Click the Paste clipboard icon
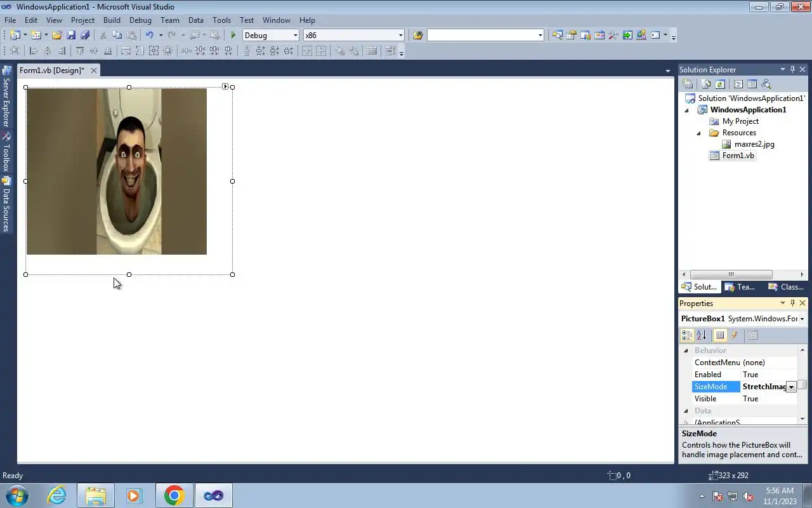Screen dimensions: 812x508 131,35
